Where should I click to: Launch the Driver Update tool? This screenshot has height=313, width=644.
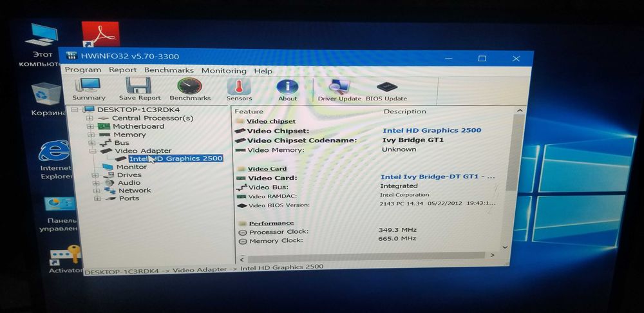pos(339,90)
